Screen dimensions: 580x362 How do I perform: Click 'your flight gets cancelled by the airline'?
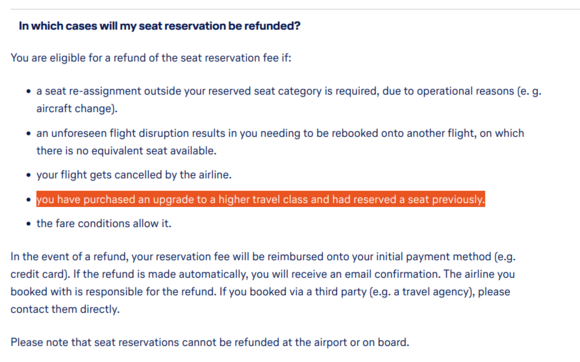click(x=134, y=175)
